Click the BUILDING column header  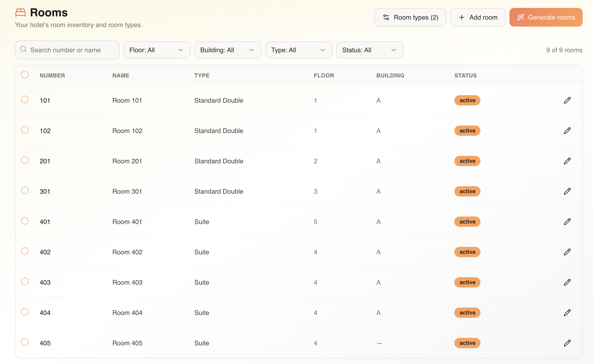[390, 76]
